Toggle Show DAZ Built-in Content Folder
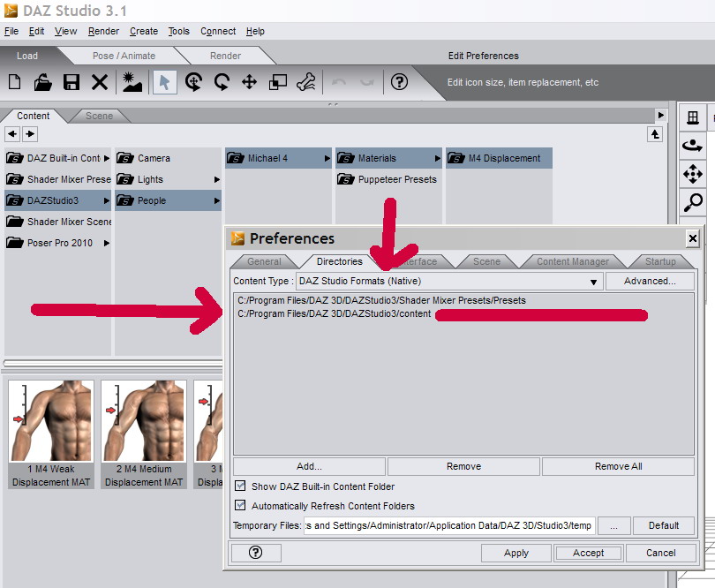The image size is (715, 588). click(240, 486)
